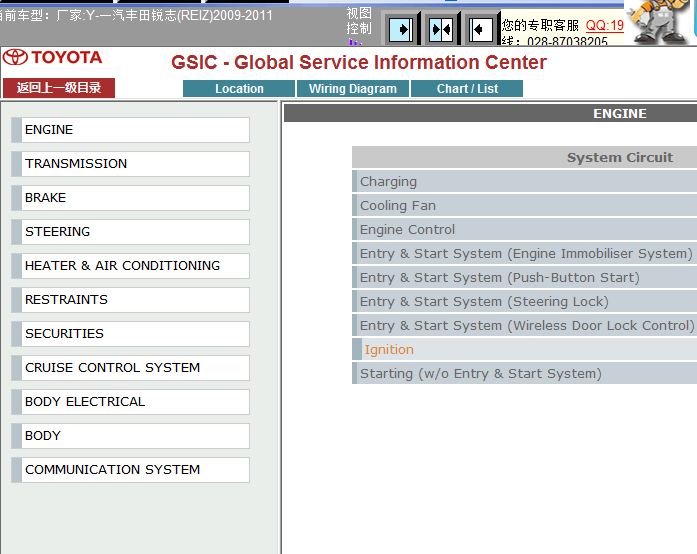697x554 pixels.
Task: Click the ENGINE title bar in content pane
Action: [490, 113]
